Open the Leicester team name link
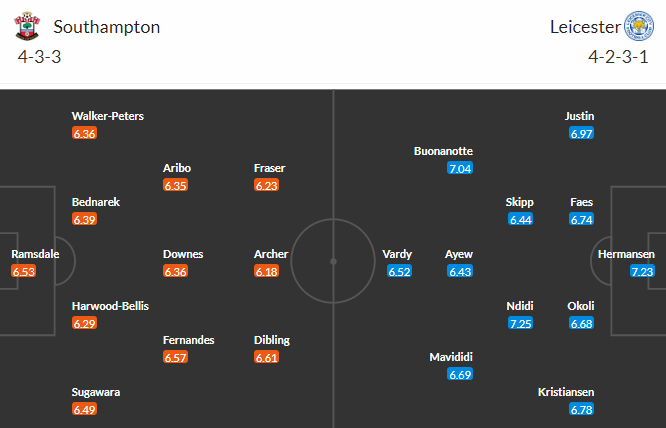Screen dimensions: 666x428 coord(585,27)
